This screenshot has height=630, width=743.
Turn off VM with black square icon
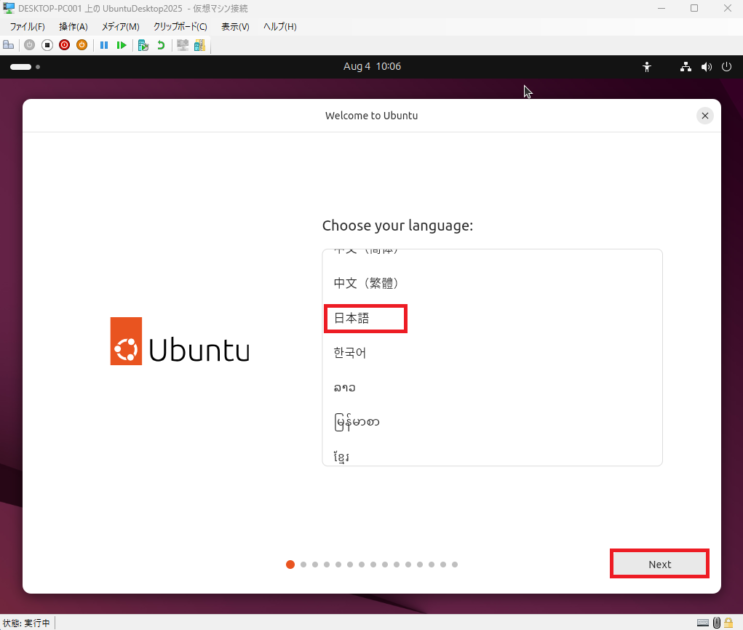(47, 45)
